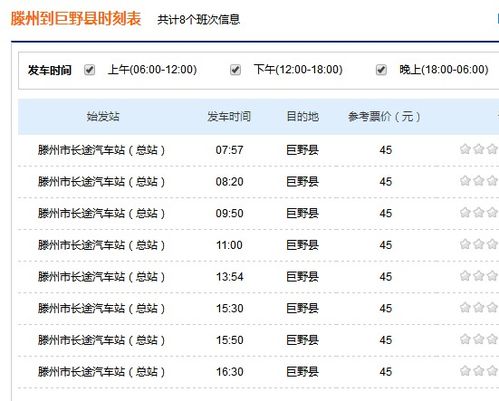This screenshot has height=401, width=499.
Task: Click price 45 in the 15:50 row
Action: 386,340
